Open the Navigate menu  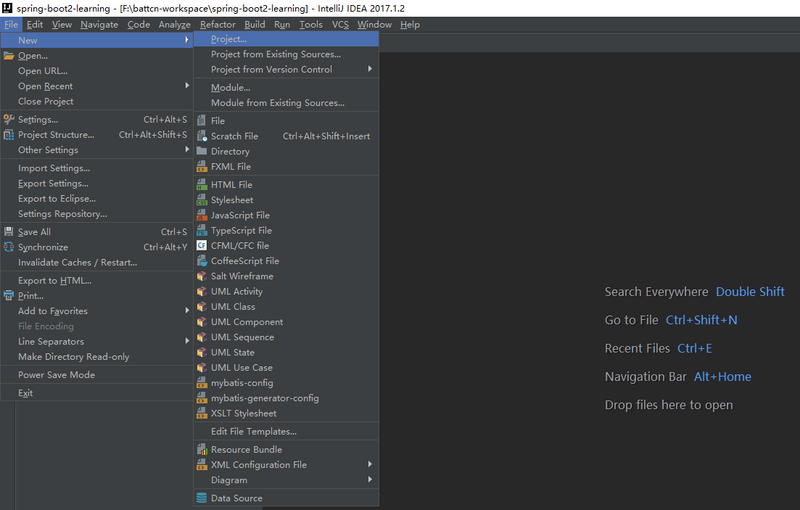(x=99, y=24)
